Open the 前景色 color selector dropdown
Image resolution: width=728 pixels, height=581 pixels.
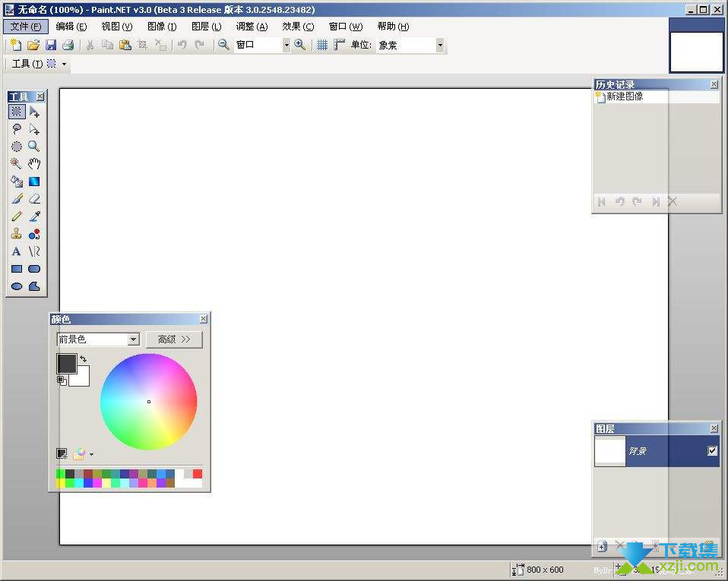pyautogui.click(x=133, y=339)
